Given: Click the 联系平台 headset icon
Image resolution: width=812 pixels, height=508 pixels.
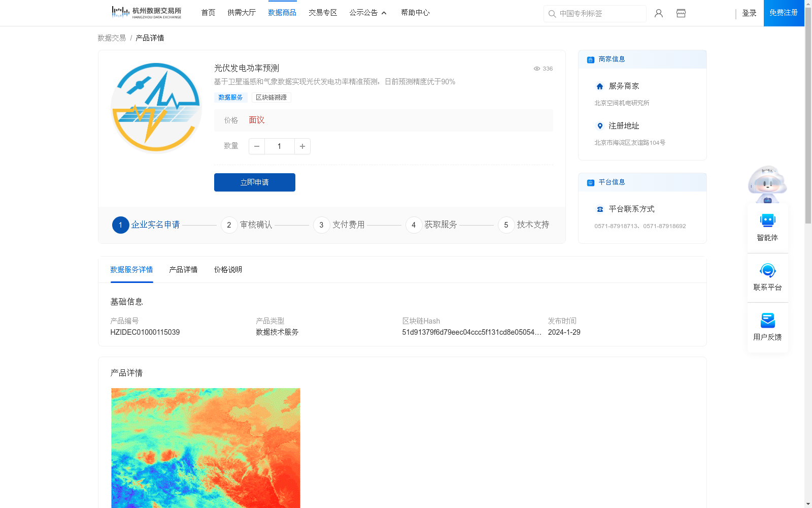Looking at the screenshot, I should point(768,270).
